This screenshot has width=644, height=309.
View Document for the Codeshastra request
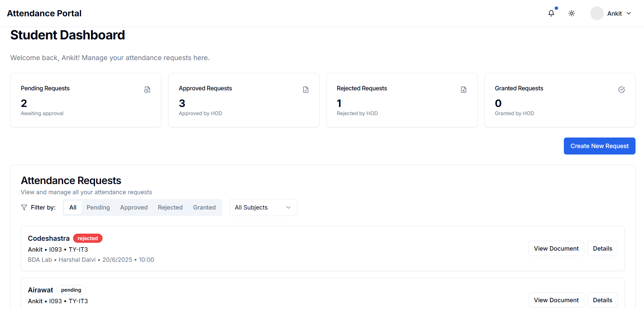(x=556, y=249)
